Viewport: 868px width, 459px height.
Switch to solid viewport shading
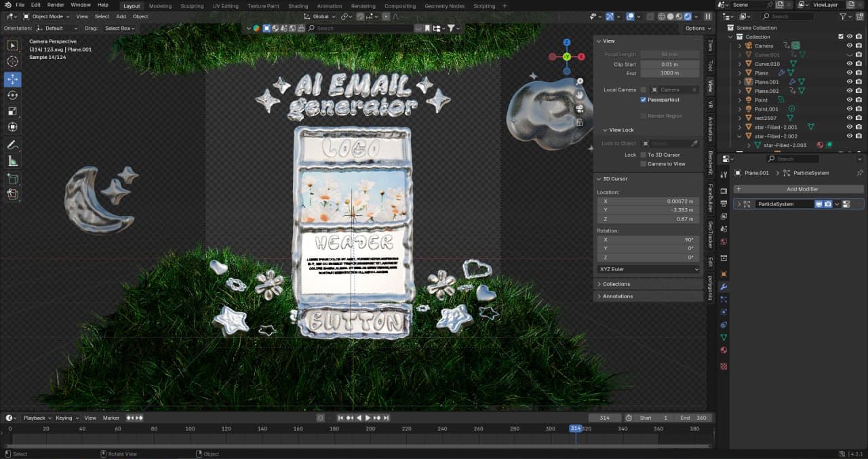[671, 16]
